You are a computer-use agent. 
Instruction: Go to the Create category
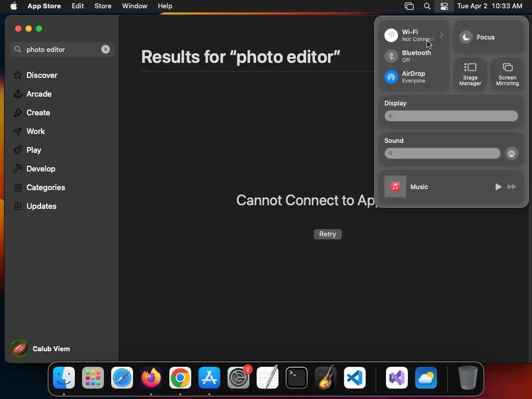[x=32, y=113]
